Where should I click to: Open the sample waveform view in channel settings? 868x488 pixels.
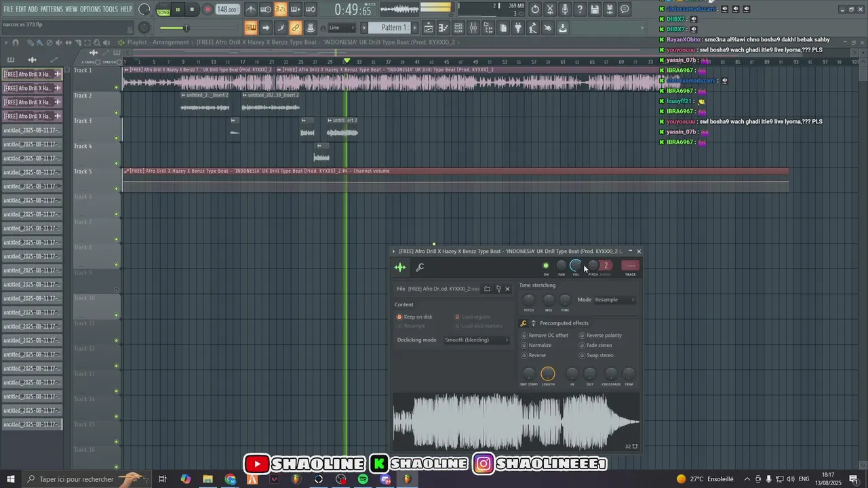point(401,267)
